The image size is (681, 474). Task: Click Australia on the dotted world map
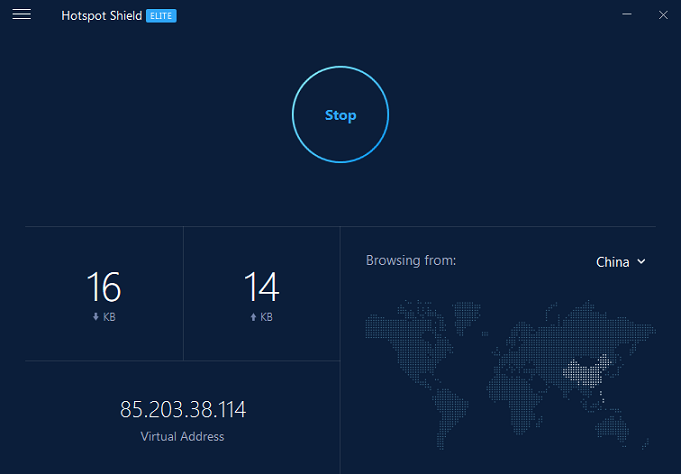(612, 427)
